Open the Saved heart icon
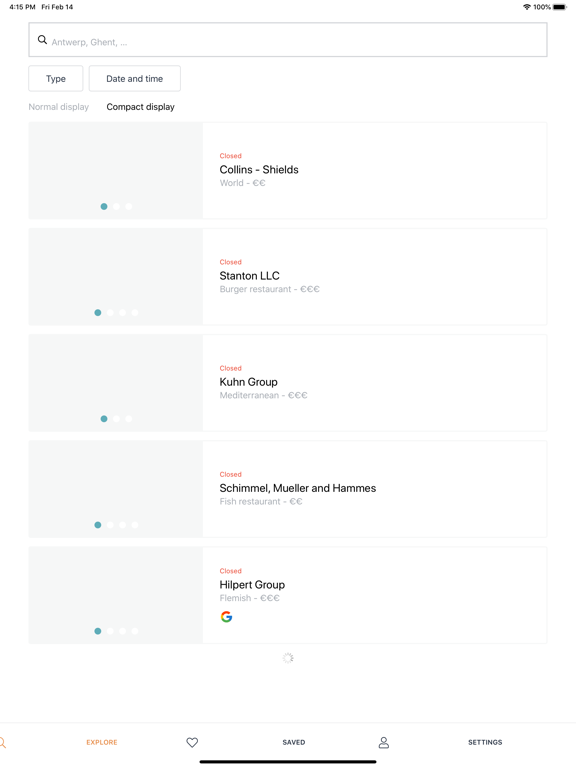This screenshot has height=768, width=576. [192, 742]
